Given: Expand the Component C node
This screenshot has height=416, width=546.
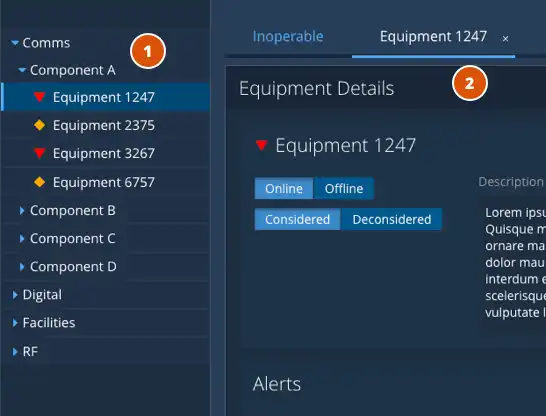Looking at the screenshot, I should tap(22, 238).
